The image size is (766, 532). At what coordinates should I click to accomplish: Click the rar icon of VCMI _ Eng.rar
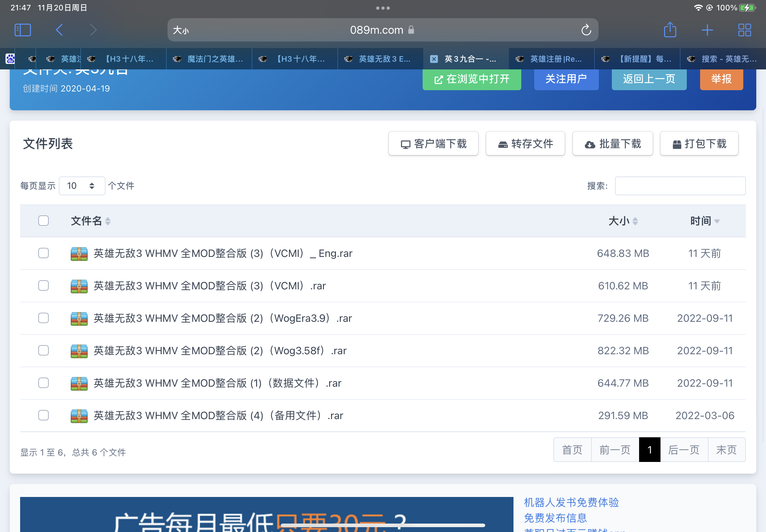pos(79,254)
